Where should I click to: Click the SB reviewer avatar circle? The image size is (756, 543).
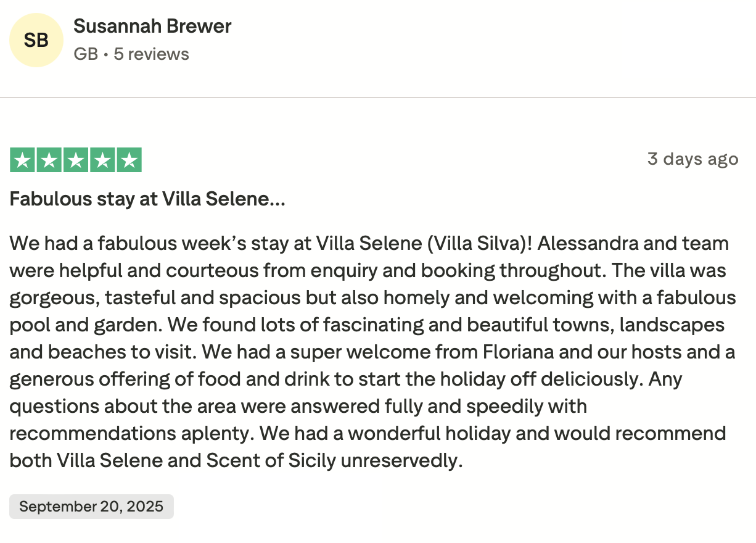(x=36, y=40)
